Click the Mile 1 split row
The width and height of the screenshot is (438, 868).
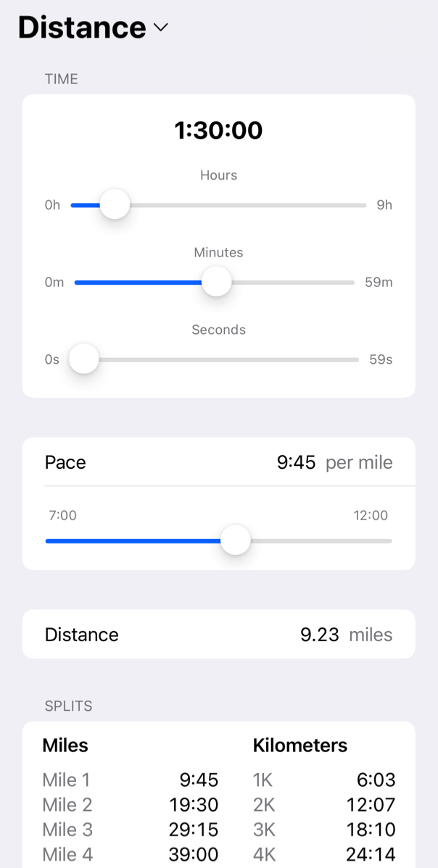[131, 780]
